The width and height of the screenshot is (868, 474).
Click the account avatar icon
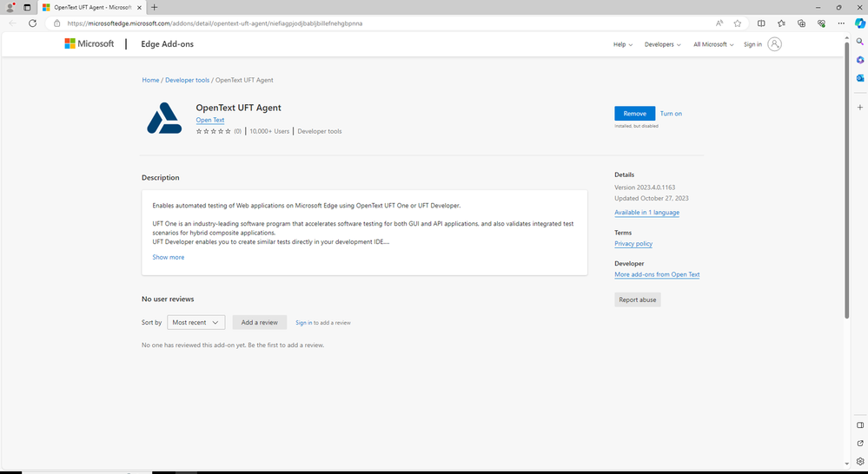pyautogui.click(x=774, y=44)
